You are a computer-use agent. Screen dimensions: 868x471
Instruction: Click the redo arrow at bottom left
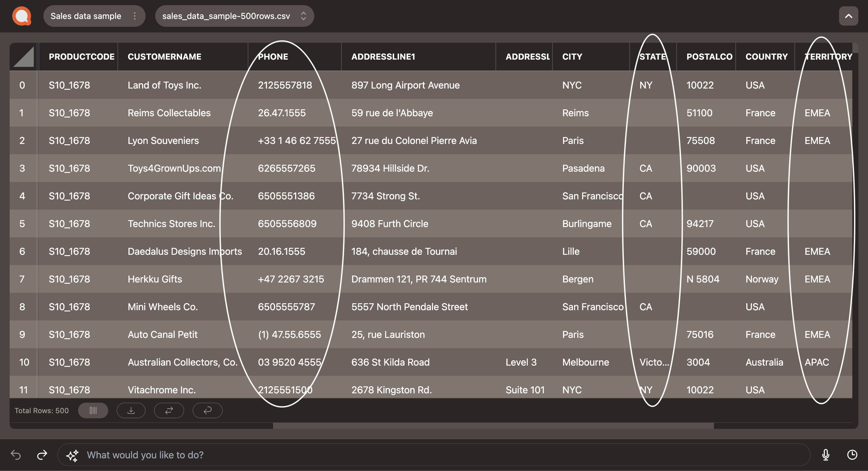pyautogui.click(x=42, y=455)
